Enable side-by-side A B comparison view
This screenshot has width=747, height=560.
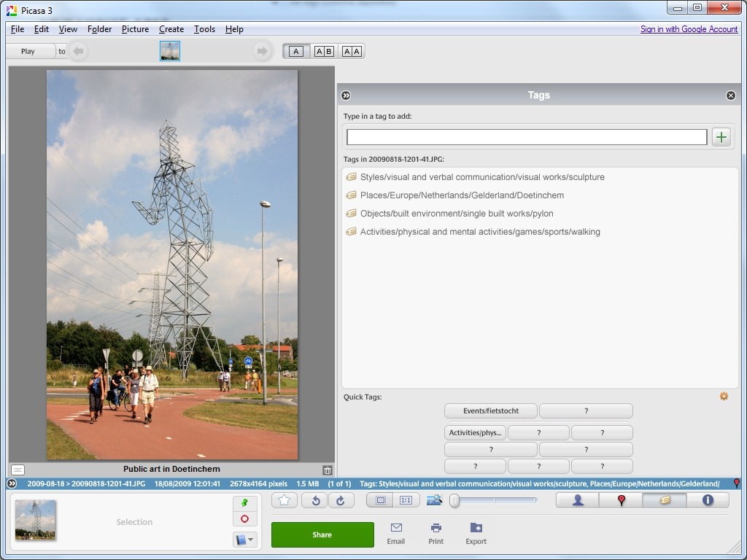click(324, 51)
